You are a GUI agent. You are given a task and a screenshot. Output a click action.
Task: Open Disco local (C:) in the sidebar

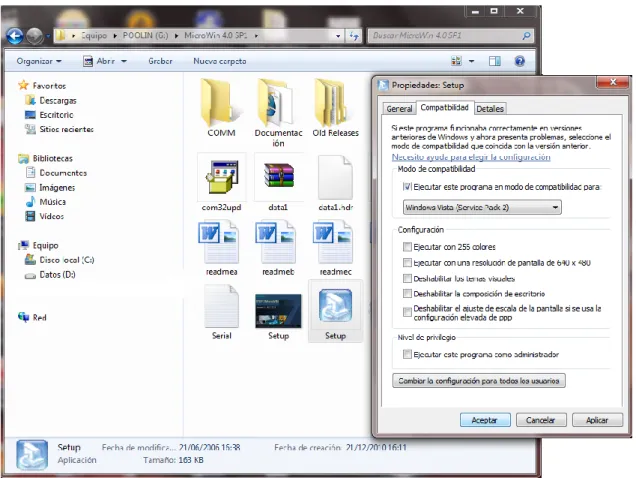(67, 260)
